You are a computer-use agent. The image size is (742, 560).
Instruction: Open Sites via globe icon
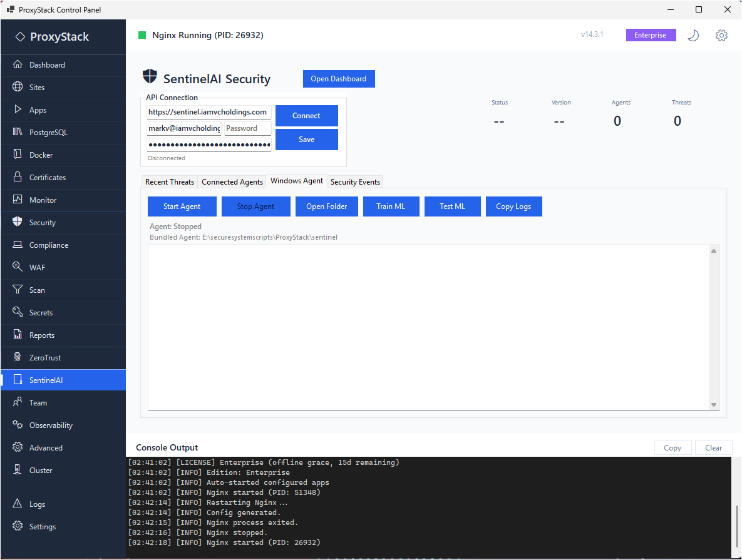[x=18, y=86]
